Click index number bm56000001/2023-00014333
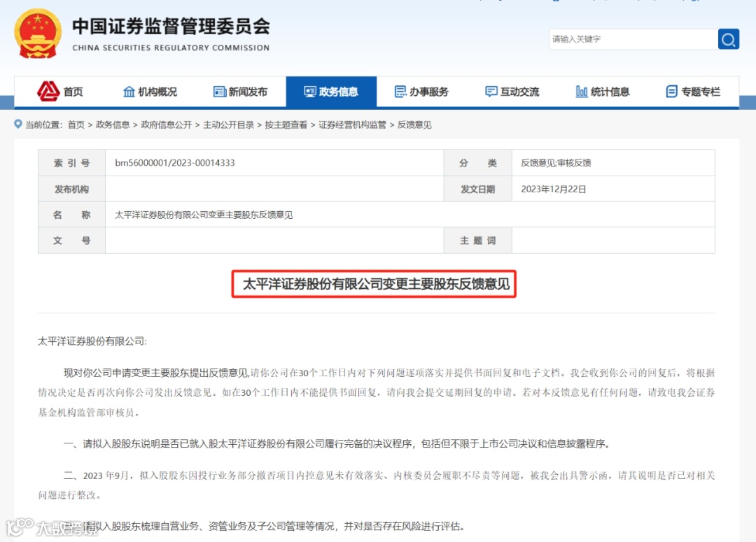This screenshot has width=756, height=542. 174,163
